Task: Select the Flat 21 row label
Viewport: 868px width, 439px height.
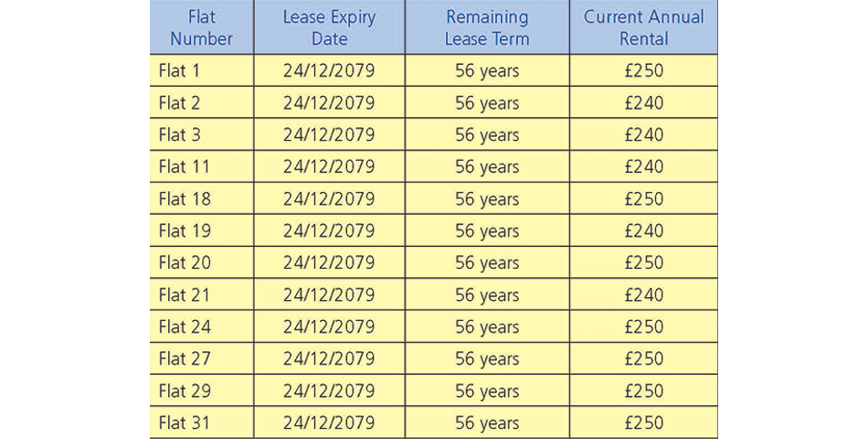Action: (202, 294)
